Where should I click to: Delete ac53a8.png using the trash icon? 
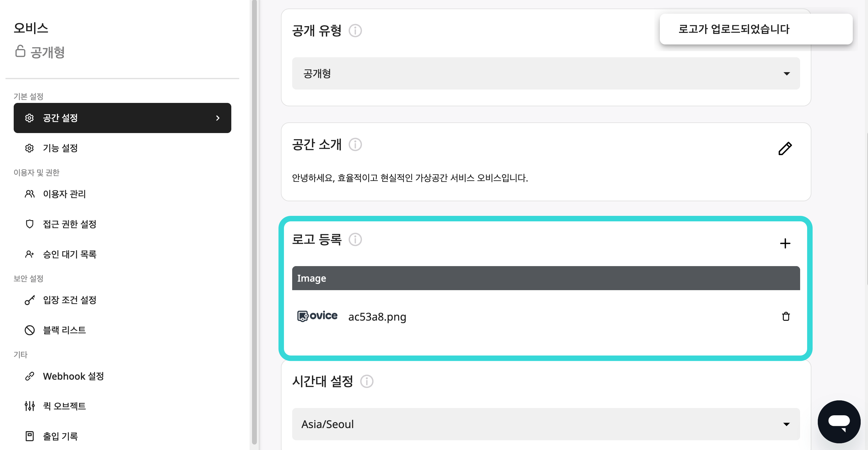(x=786, y=316)
